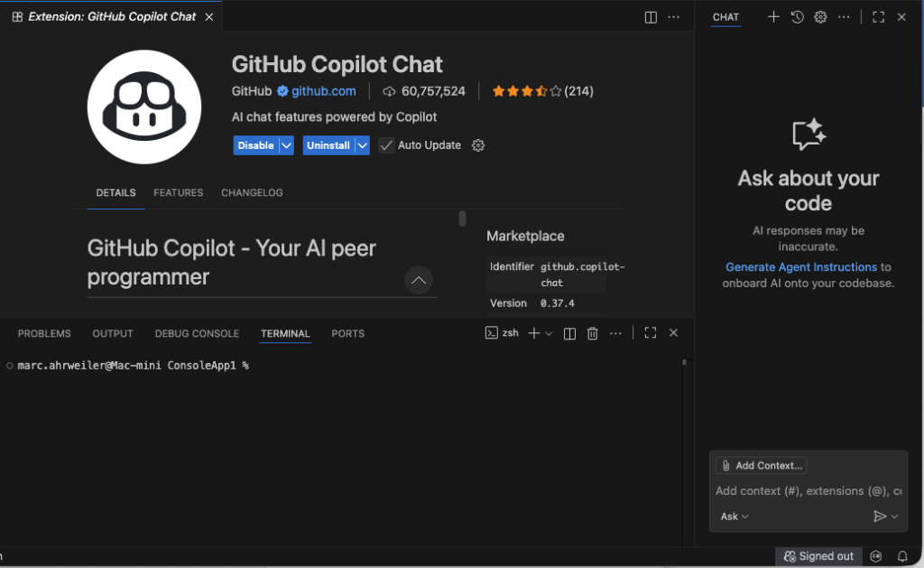This screenshot has height=568, width=924.
Task: Switch to the CHANGELOG tab
Action: [x=252, y=192]
